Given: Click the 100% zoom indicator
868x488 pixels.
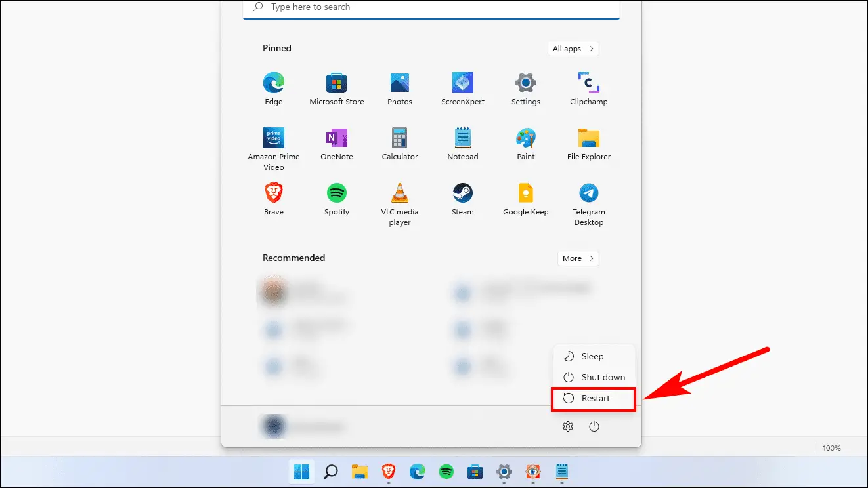Looking at the screenshot, I should click(x=832, y=448).
